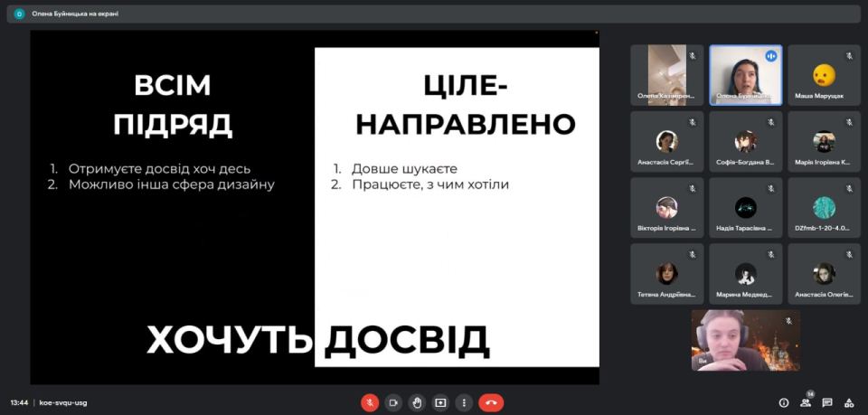Viewport: 868px width, 415px height.
Task: Select Надія Тарасівна participant tile
Action: point(746,208)
